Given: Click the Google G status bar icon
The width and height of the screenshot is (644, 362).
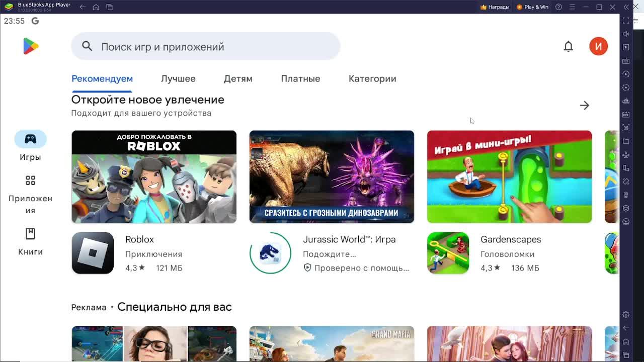Looking at the screenshot, I should [35, 21].
